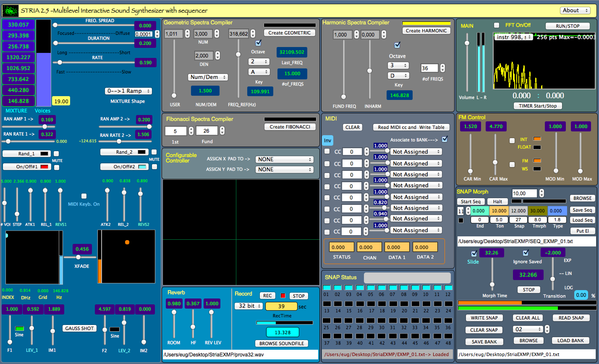Select SNAP status slot 13 indicator
The image size is (599, 364).
pyautogui.click(x=327, y=304)
